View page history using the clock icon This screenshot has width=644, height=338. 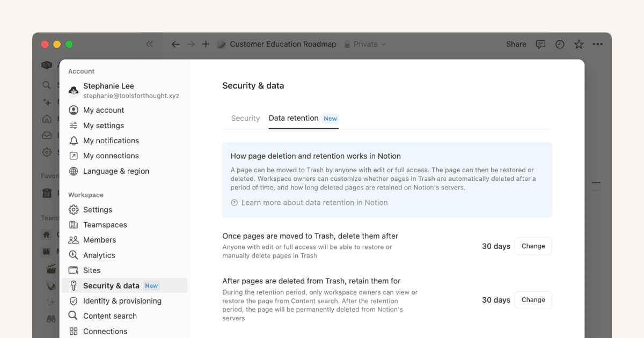pyautogui.click(x=560, y=44)
